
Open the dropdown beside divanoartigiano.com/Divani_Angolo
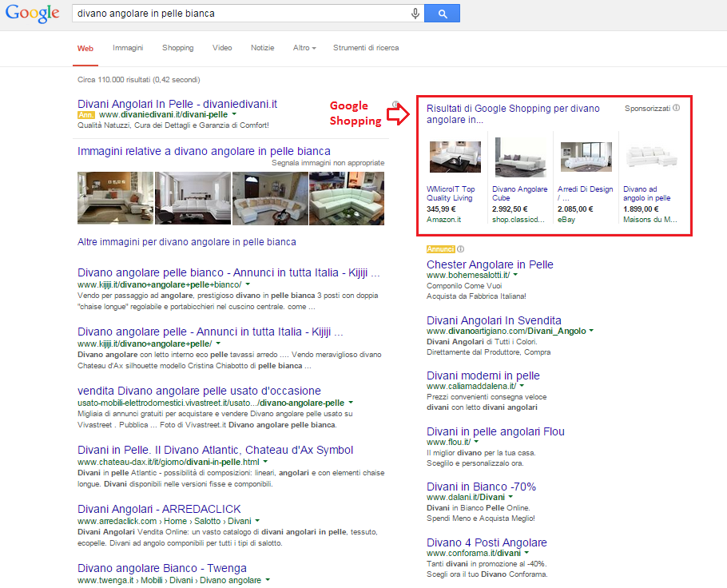(x=590, y=331)
